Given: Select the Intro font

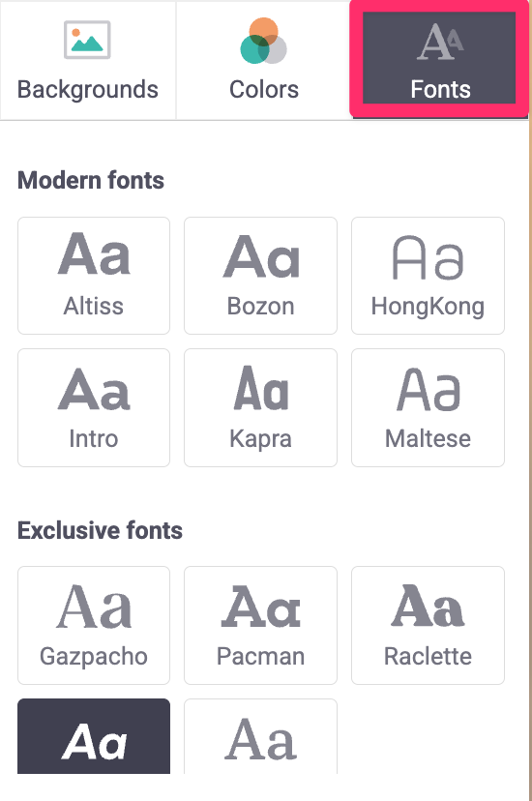Looking at the screenshot, I should click(94, 407).
